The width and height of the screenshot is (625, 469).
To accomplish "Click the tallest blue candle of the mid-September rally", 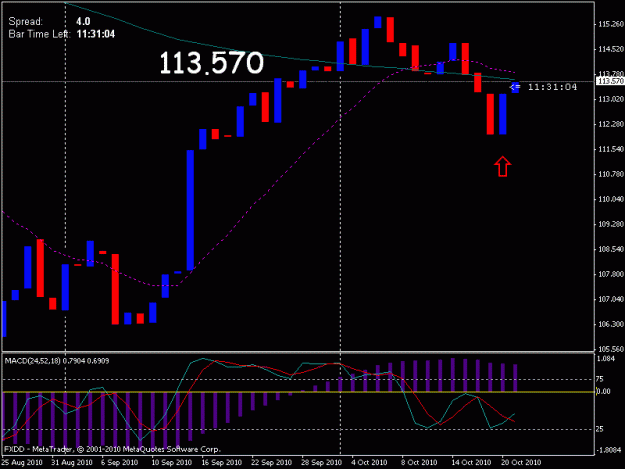I will 191,210.
